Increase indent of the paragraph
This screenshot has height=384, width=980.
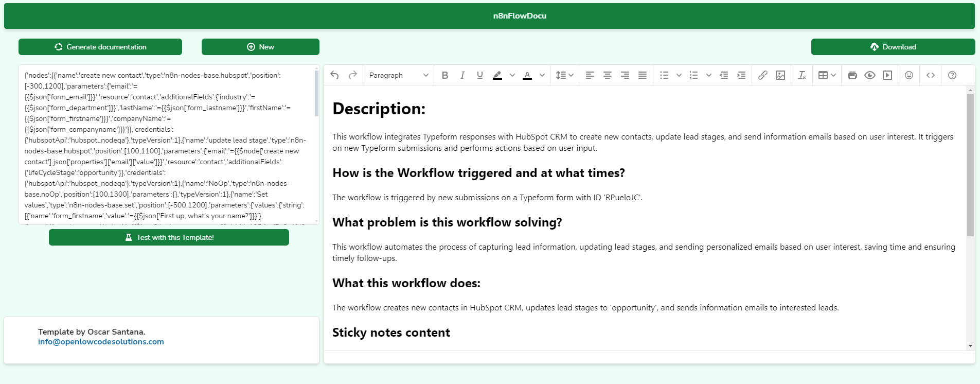tap(741, 75)
